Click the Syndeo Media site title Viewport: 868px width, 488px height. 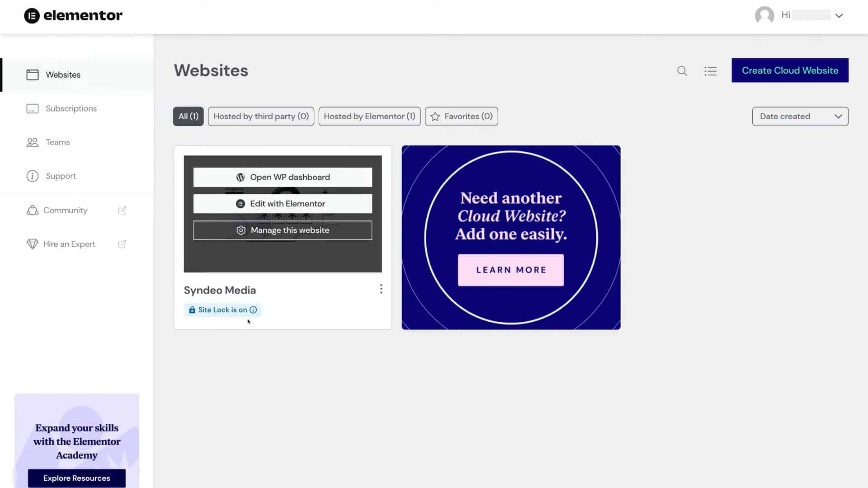[x=220, y=290]
